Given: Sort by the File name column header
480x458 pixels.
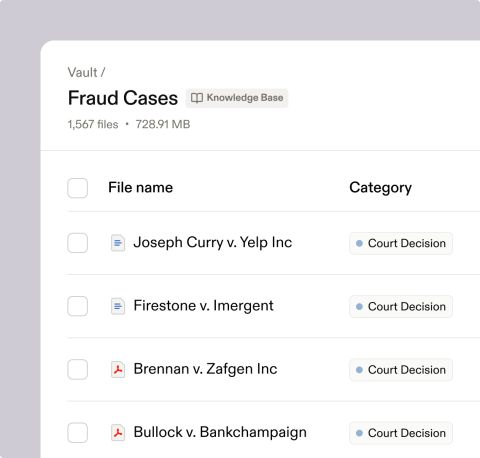Looking at the screenshot, I should point(141,187).
